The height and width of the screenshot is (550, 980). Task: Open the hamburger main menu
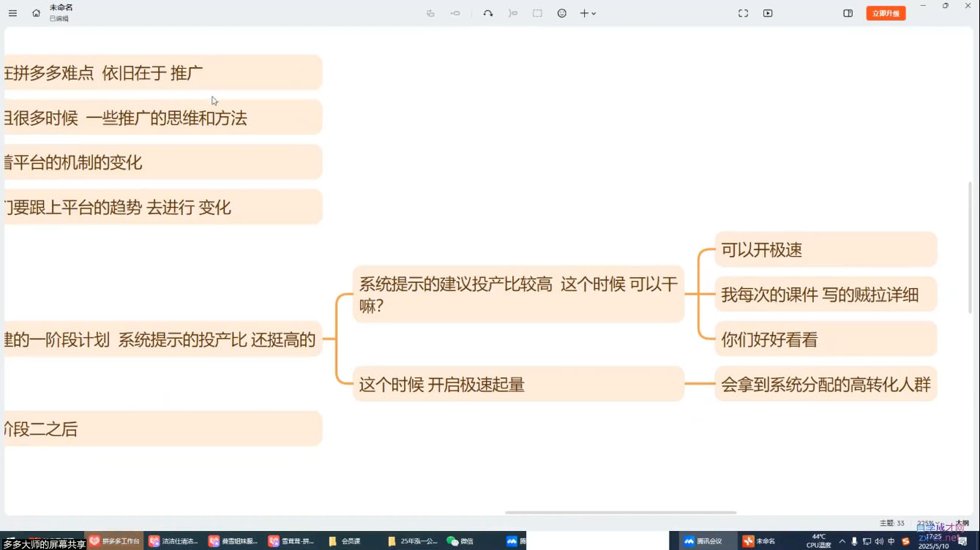point(12,13)
